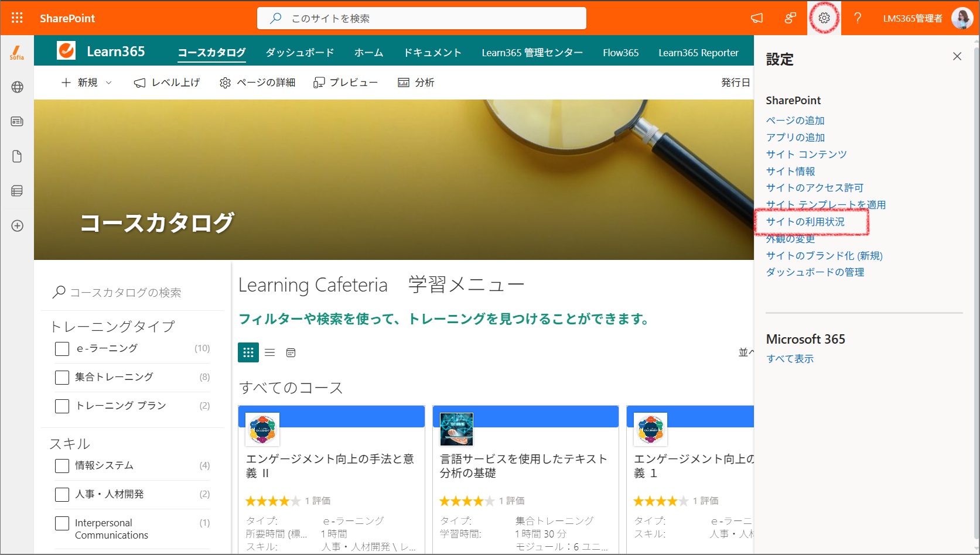Check the トレーニング プラン checkbox

click(x=62, y=406)
